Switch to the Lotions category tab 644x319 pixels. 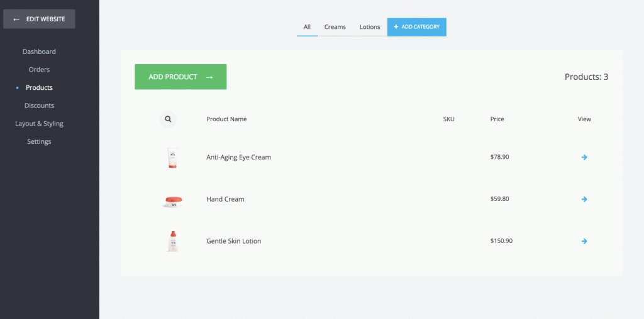370,27
